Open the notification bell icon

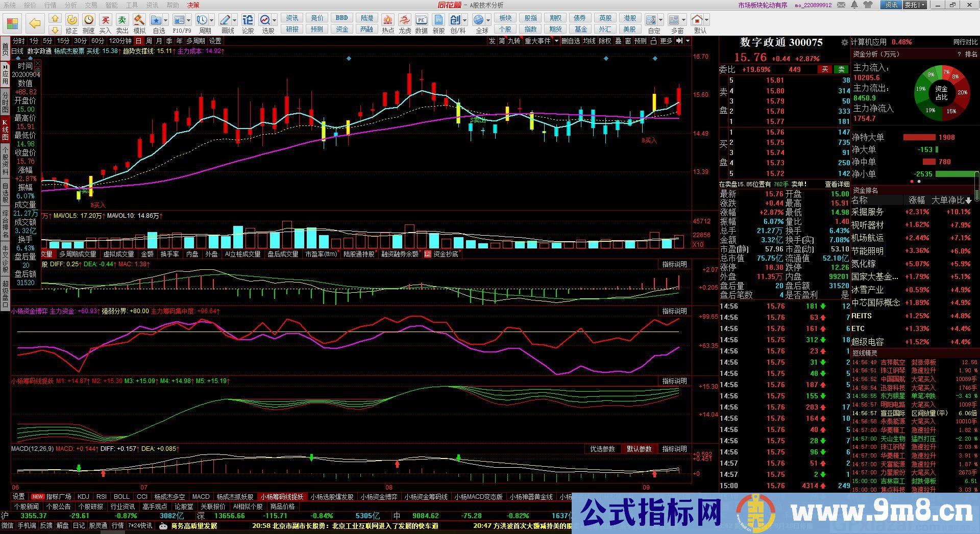tap(854, 5)
